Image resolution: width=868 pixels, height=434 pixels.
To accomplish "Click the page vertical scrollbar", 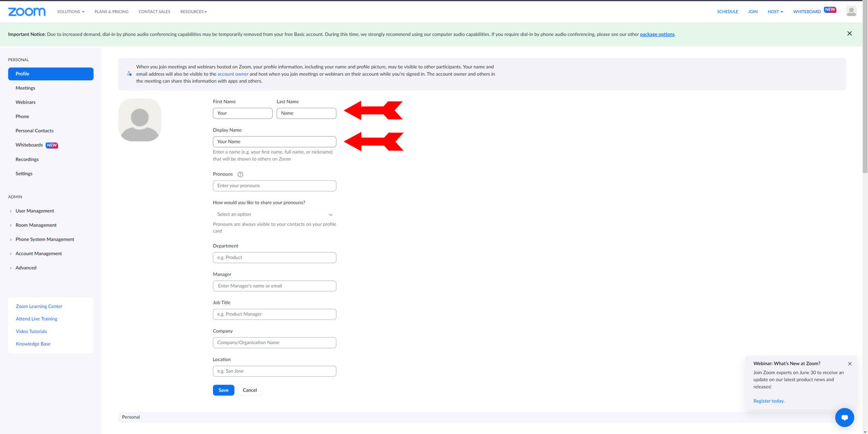I will click(x=865, y=88).
